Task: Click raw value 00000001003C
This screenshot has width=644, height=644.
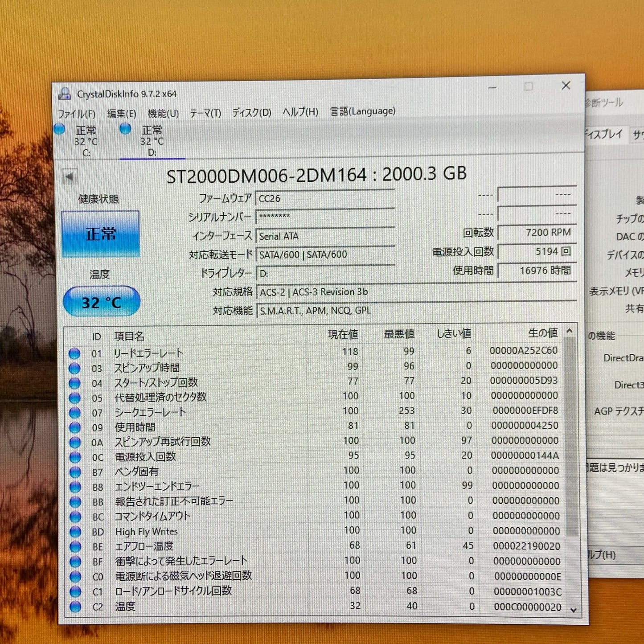Action: coord(528,592)
